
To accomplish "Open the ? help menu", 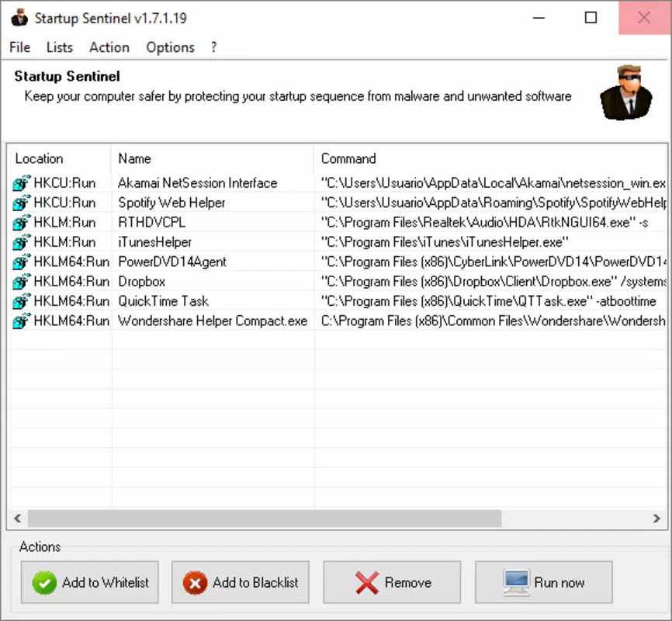I will coord(213,47).
